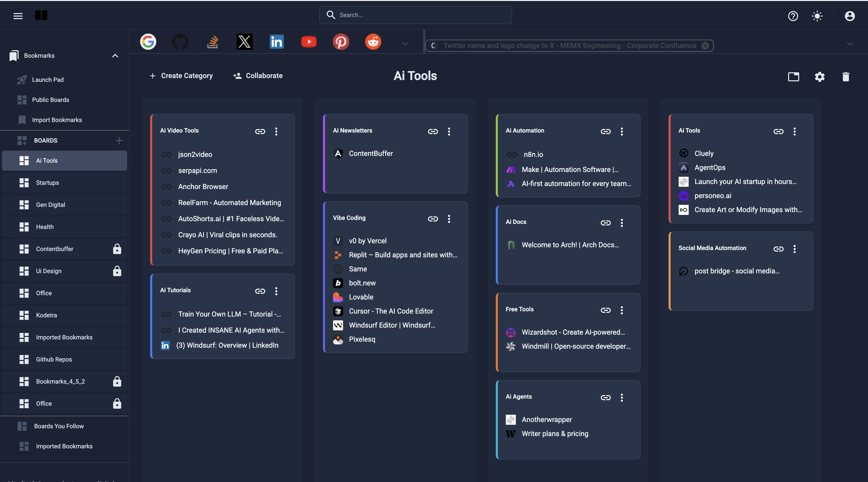The image size is (868, 482).
Task: Open the hamburger menu
Action: (x=18, y=16)
